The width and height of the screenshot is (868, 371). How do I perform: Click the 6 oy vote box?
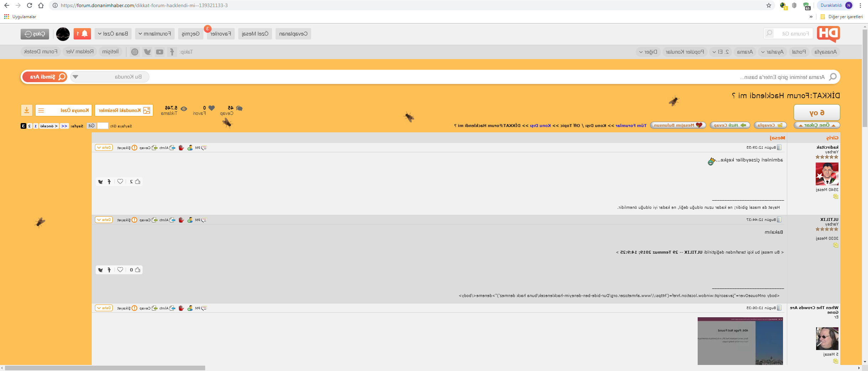(817, 112)
